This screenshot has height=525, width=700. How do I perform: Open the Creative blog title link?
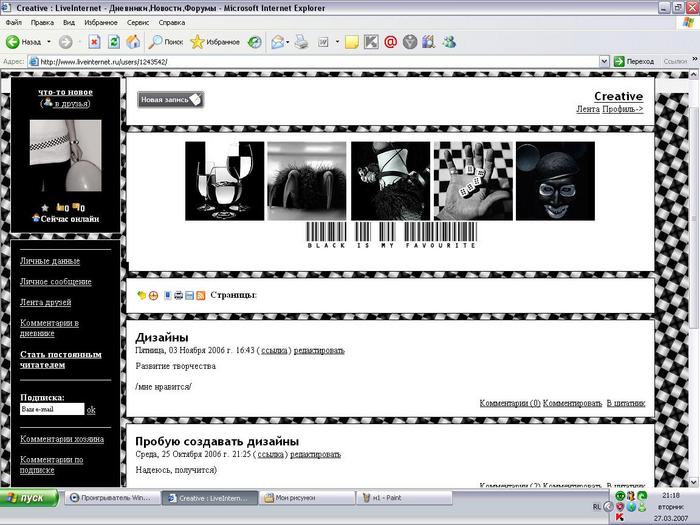click(618, 96)
